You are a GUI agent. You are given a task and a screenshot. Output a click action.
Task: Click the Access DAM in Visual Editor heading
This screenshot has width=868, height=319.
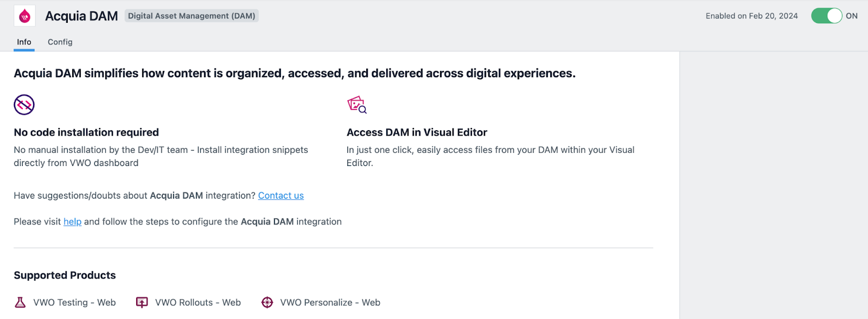417,132
